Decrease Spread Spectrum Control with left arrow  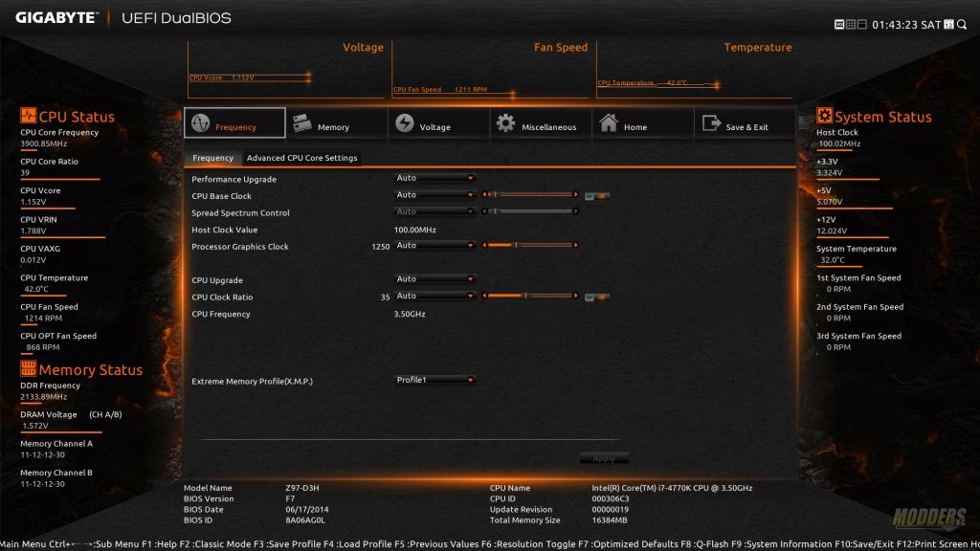[484, 211]
